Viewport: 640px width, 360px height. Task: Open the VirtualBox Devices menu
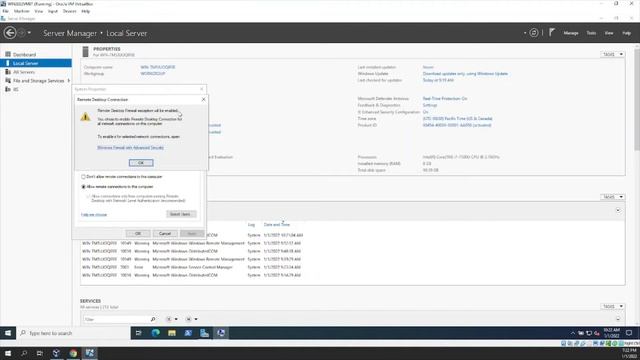point(69,11)
